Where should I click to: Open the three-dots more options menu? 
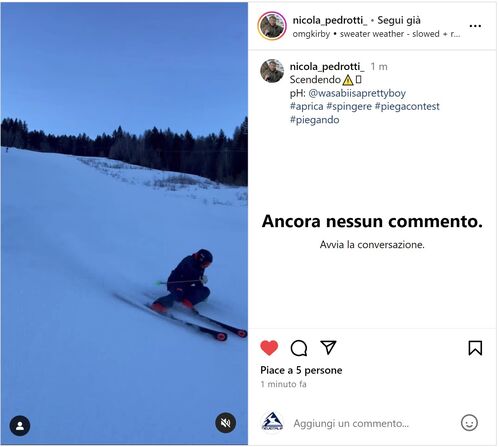[x=475, y=26]
